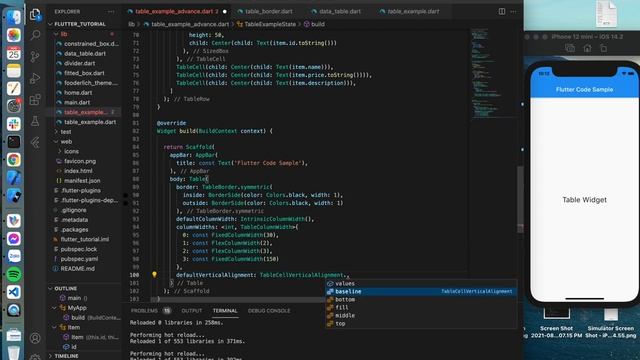The height and width of the screenshot is (360, 640).
Task: Open Photos from the Dock
Action: coord(13,35)
